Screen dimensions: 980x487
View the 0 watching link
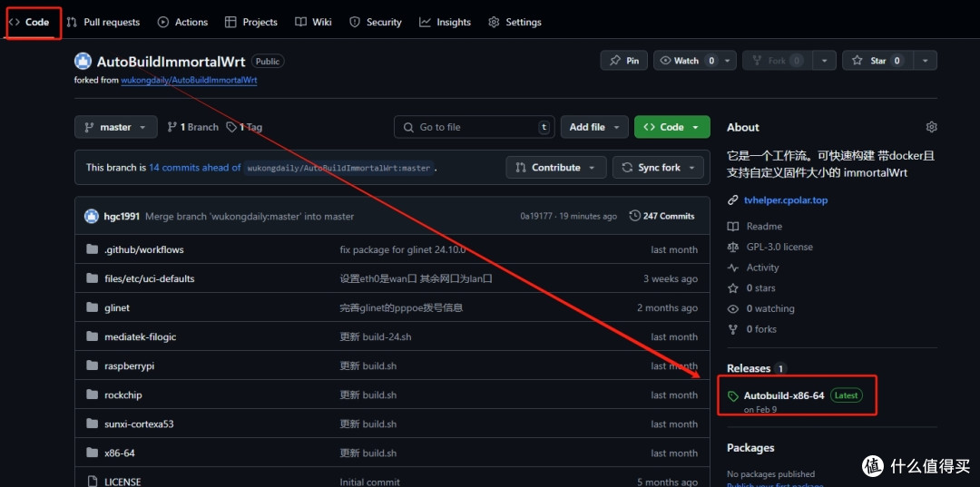pos(761,308)
